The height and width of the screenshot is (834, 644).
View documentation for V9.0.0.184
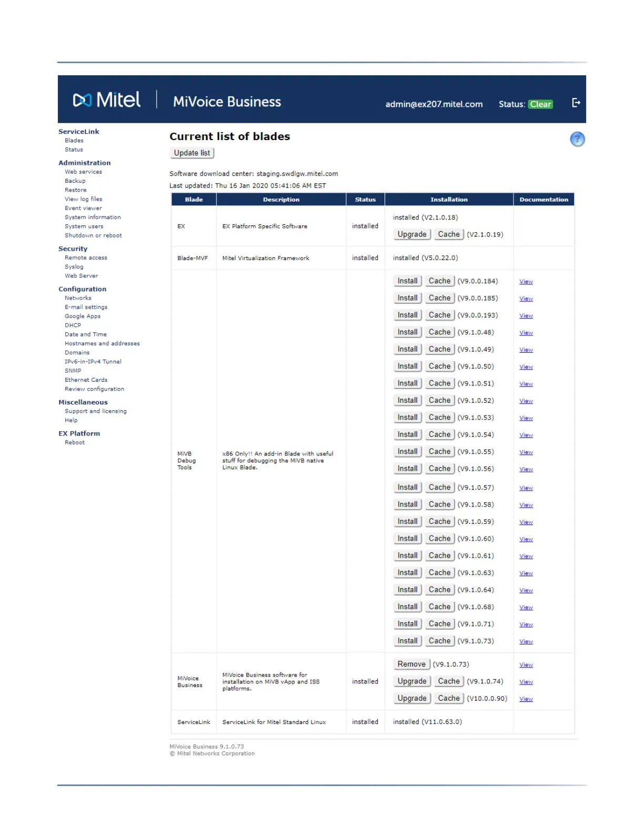point(526,282)
